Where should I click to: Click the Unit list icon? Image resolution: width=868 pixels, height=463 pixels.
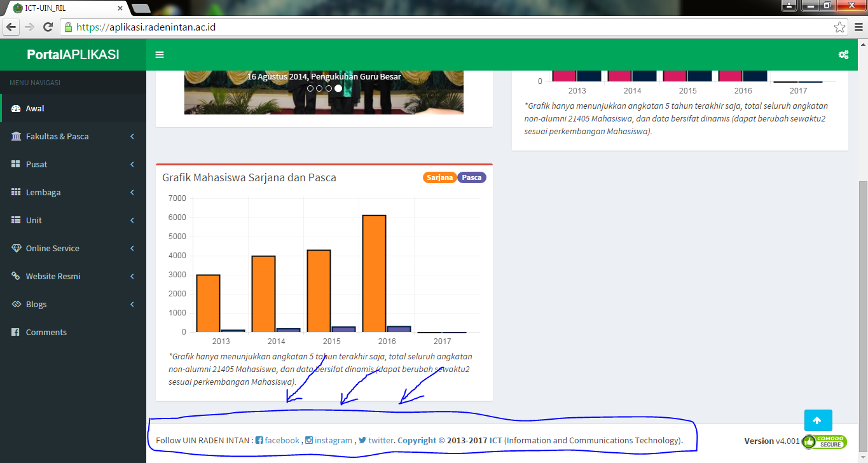[16, 220]
